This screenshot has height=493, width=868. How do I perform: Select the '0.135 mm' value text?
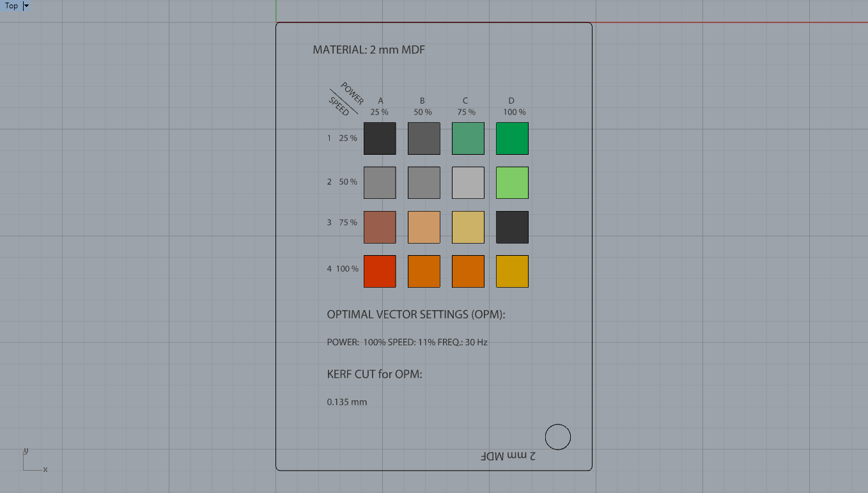347,402
